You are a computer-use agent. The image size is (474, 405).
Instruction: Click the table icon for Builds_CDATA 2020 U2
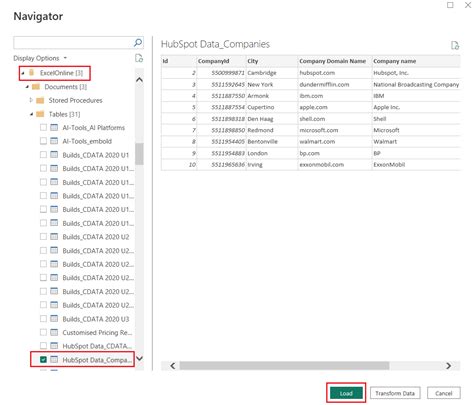(54, 237)
